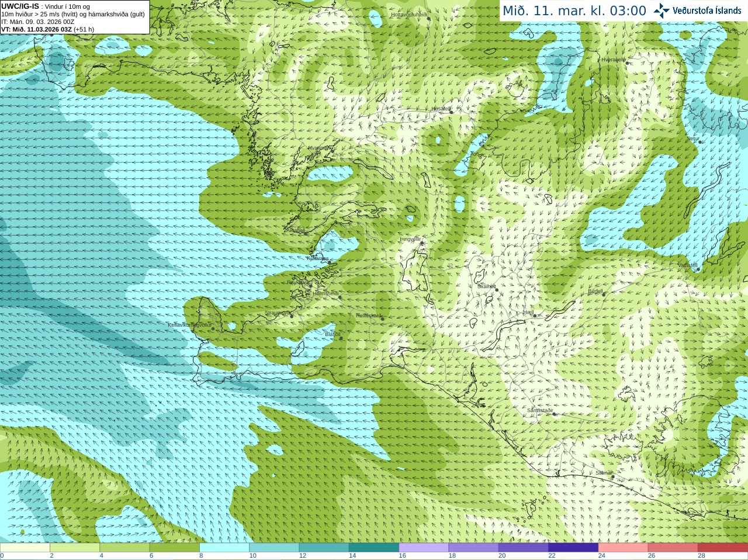Click the Setur station label
The image size is (748, 560).
tap(693, 139)
